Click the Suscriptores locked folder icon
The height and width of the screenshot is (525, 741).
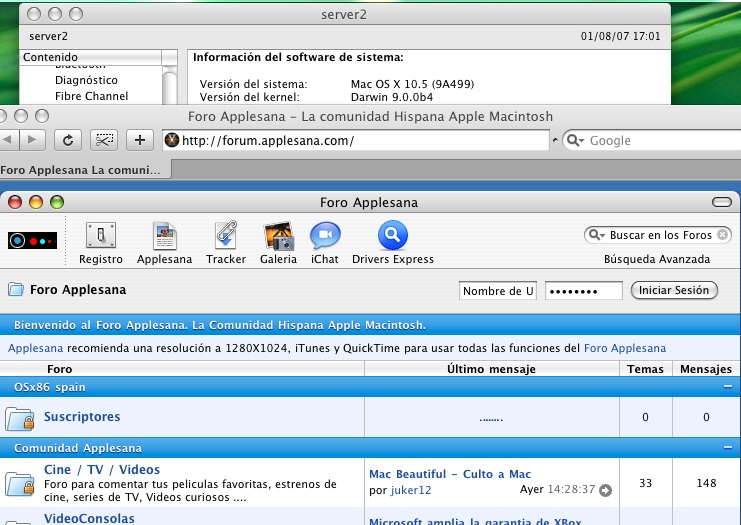click(x=20, y=419)
